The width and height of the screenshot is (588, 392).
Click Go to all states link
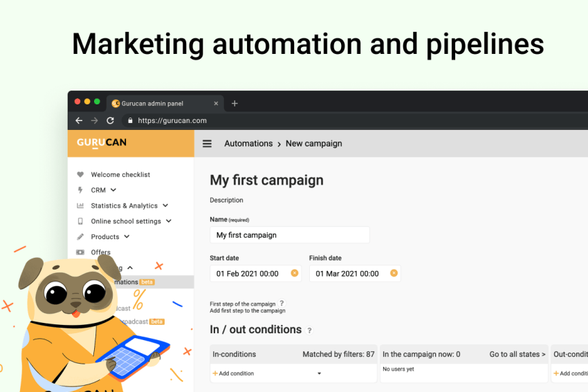(517, 354)
